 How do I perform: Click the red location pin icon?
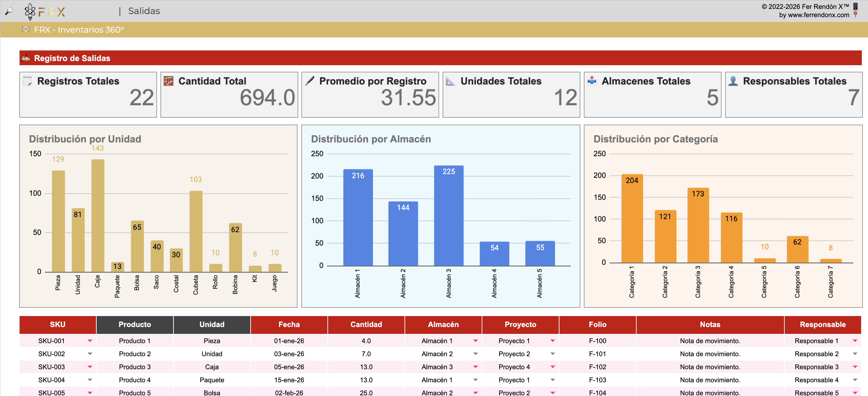pyautogui.click(x=855, y=15)
